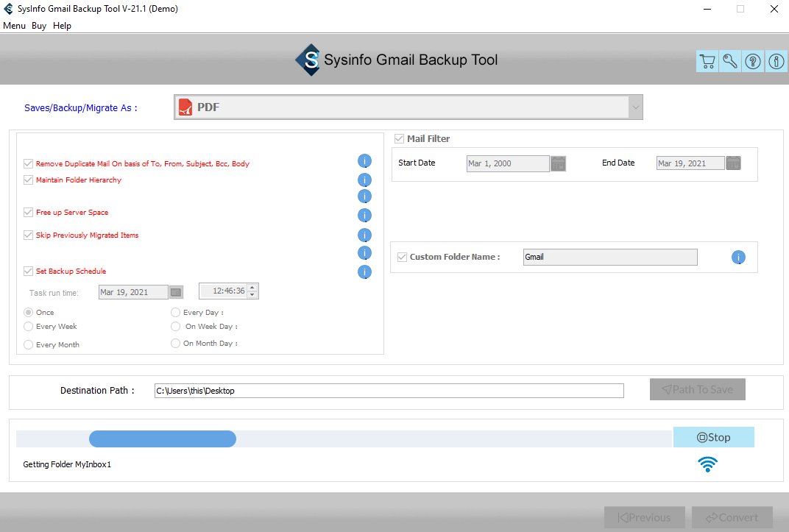The width and height of the screenshot is (789, 532).
Task: Click the End Date field
Action: (x=690, y=163)
